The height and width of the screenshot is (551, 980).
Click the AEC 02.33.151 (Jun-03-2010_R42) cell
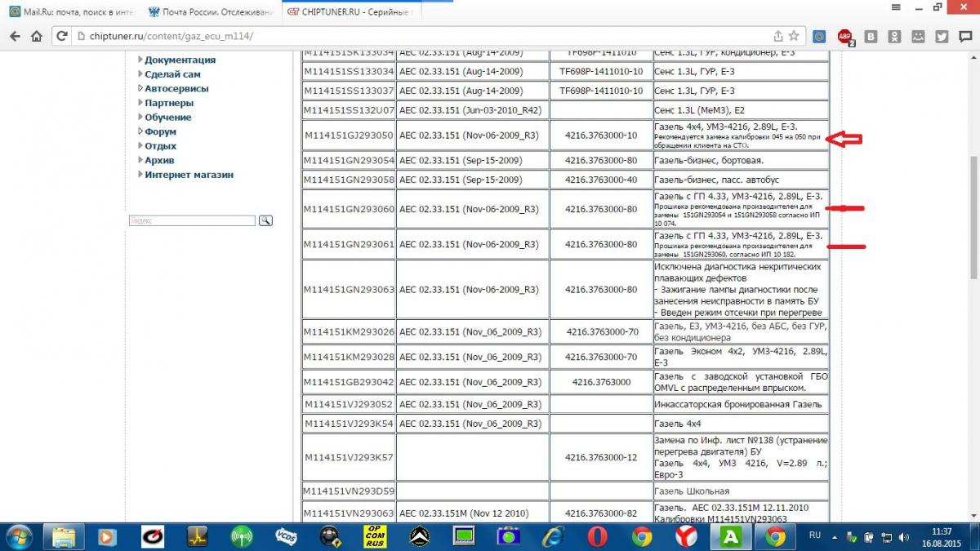click(473, 110)
